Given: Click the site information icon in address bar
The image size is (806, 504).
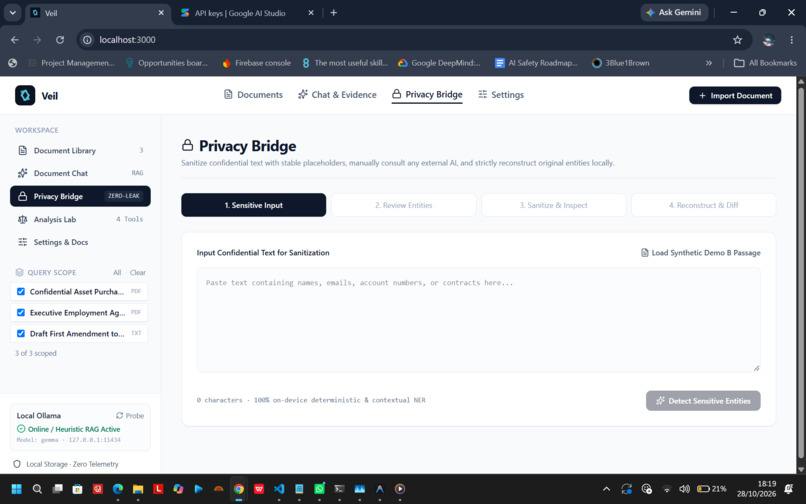Looking at the screenshot, I should point(87,40).
